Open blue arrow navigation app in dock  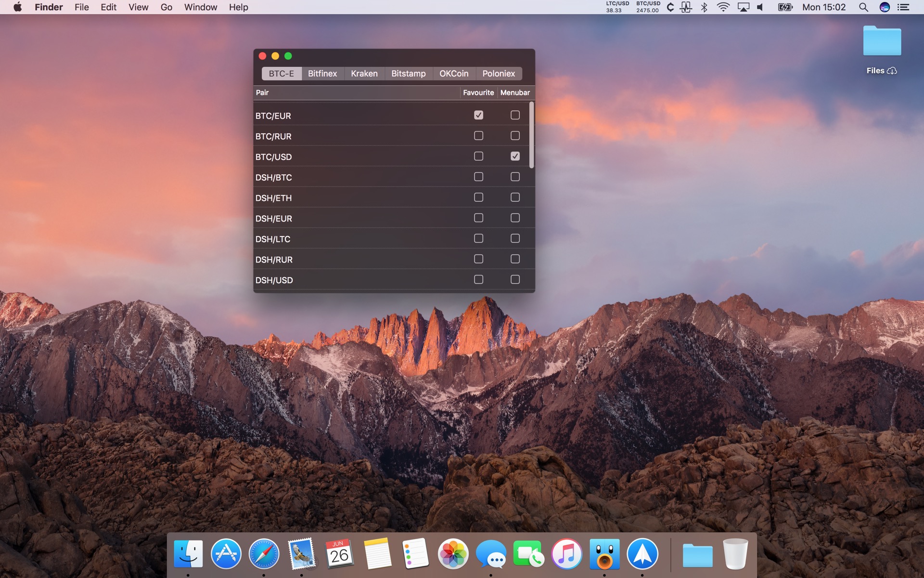(642, 554)
